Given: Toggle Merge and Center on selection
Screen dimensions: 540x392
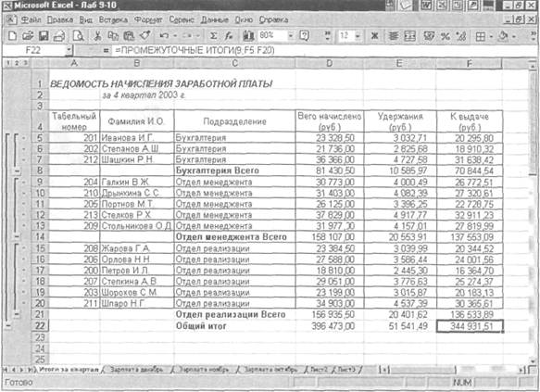Looking at the screenshot, I should (409, 36).
